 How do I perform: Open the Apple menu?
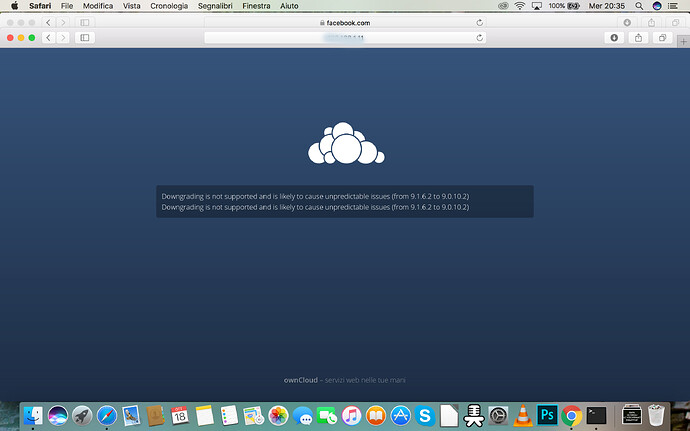click(15, 6)
